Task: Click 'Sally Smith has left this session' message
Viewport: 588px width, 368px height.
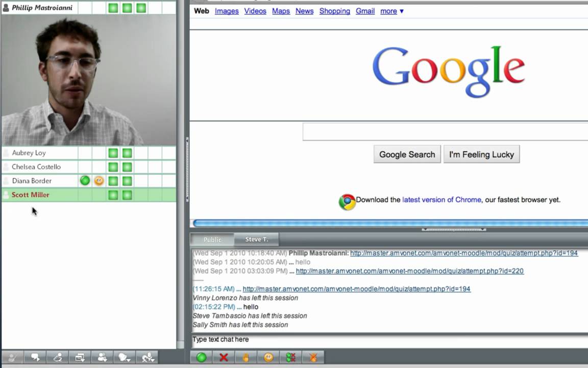Action: pyautogui.click(x=240, y=325)
